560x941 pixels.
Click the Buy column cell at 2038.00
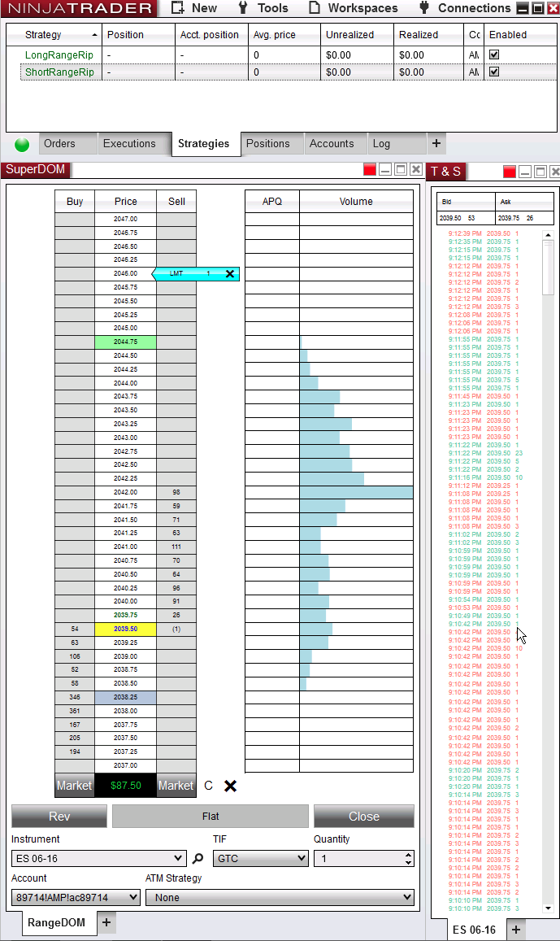point(74,711)
